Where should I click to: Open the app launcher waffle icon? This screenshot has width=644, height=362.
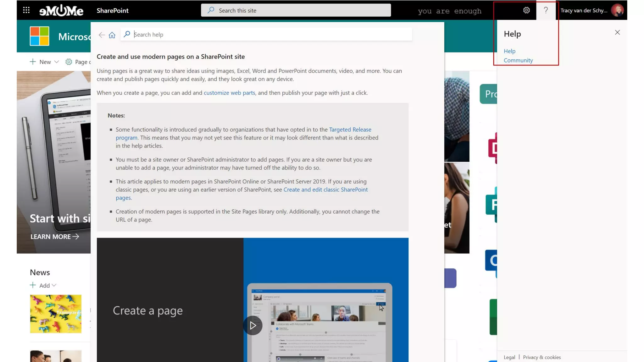pyautogui.click(x=26, y=10)
